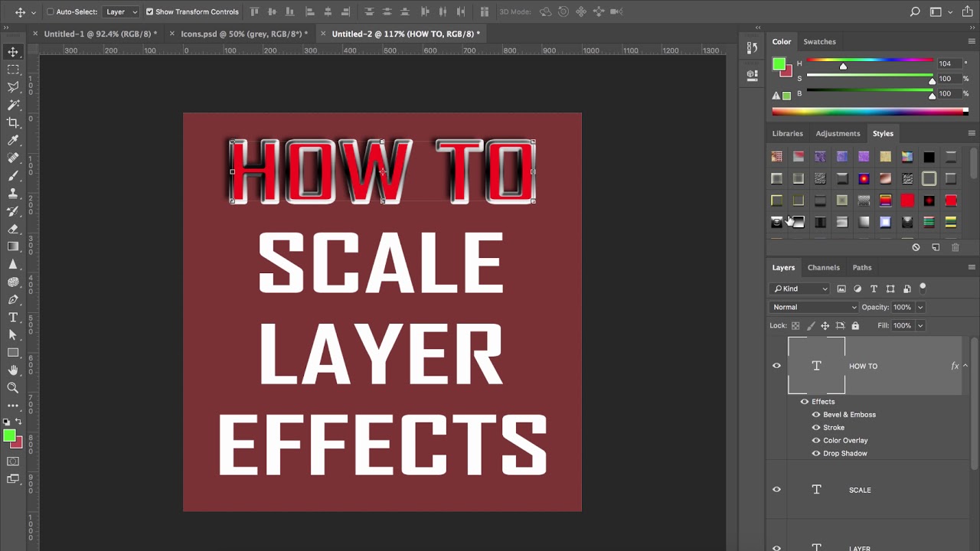This screenshot has height=551, width=980.
Task: Toggle layer filtering on/off switch
Action: point(923,288)
